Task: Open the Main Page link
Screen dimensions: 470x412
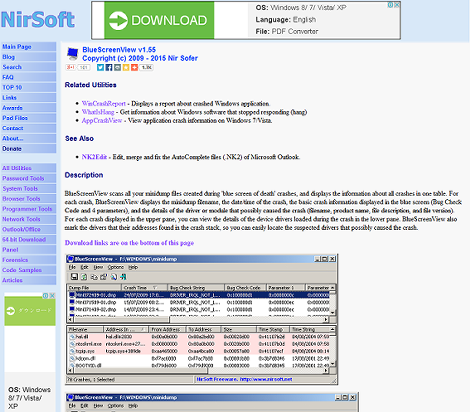Action: 28,47
